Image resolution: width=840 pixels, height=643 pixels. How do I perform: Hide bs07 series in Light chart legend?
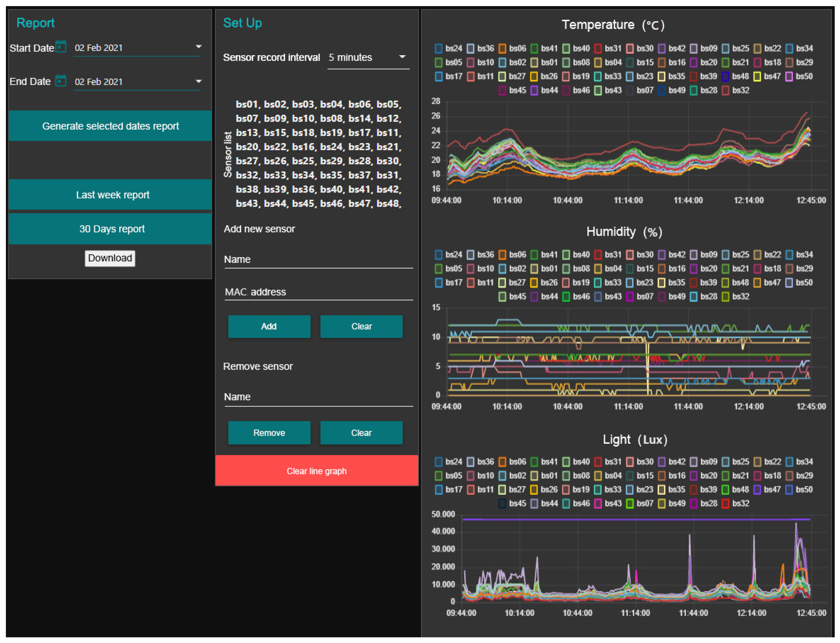coord(630,504)
